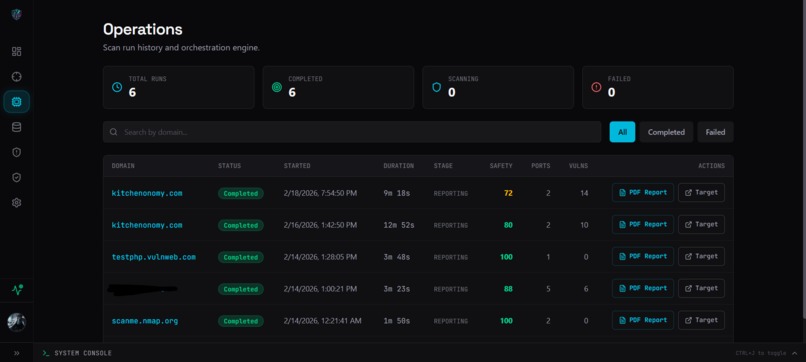Screen dimensions: 806x362
Task: Download PDF Report for safety 72 run
Action: tap(643, 193)
